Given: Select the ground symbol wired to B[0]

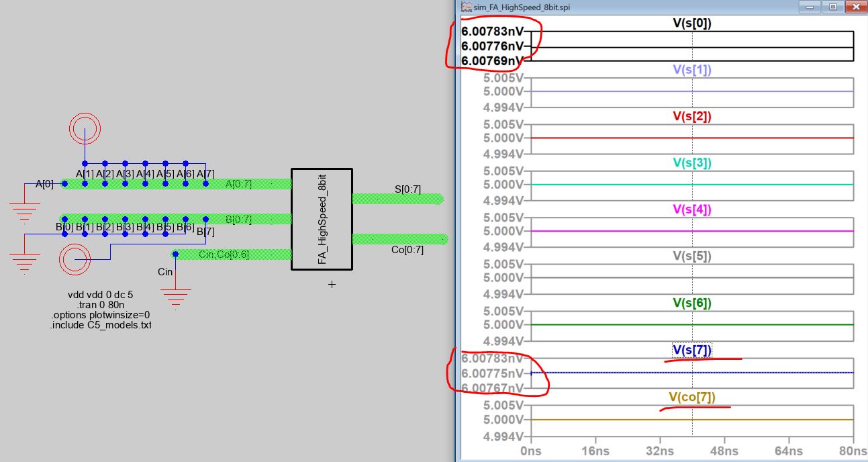Looking at the screenshot, I should pyautogui.click(x=24, y=264).
